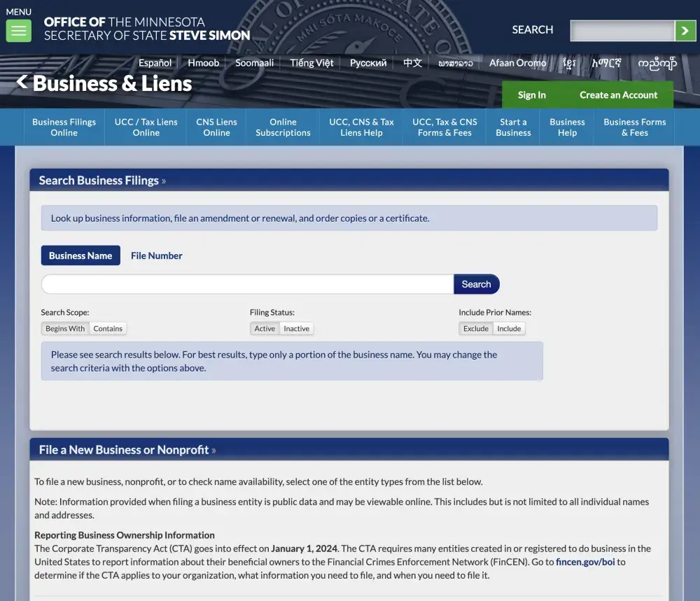This screenshot has width=700, height=601.
Task: Expand the Search Business Filings header
Action: [102, 181]
